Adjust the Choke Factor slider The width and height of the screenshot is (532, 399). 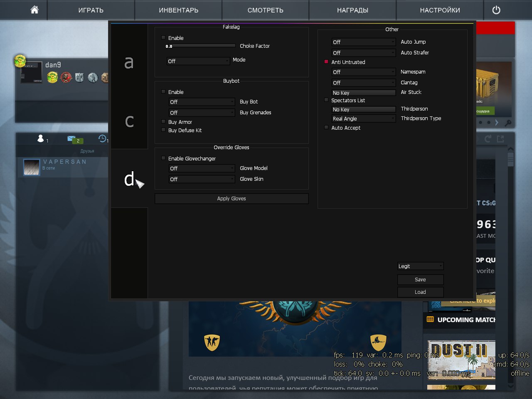[x=201, y=46]
